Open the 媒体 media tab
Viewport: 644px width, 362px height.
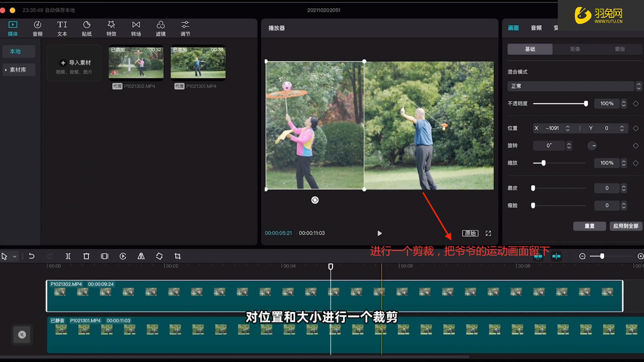(x=13, y=28)
